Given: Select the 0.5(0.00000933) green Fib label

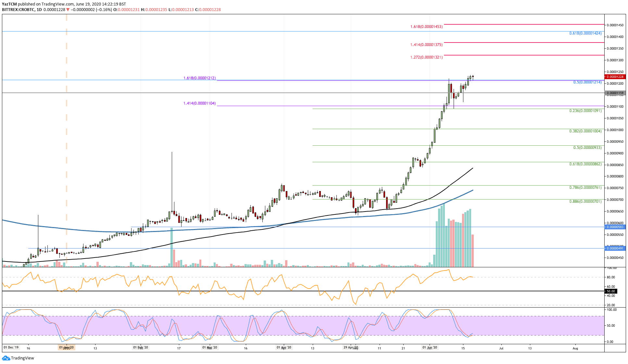Looking at the screenshot, I should [x=587, y=148].
